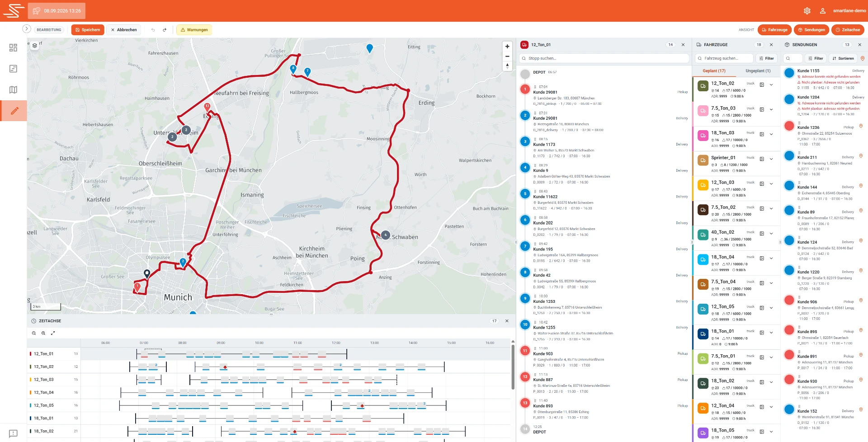This screenshot has height=442, width=868.
Task: Open the Filter in Sendungen panel
Action: point(816,58)
